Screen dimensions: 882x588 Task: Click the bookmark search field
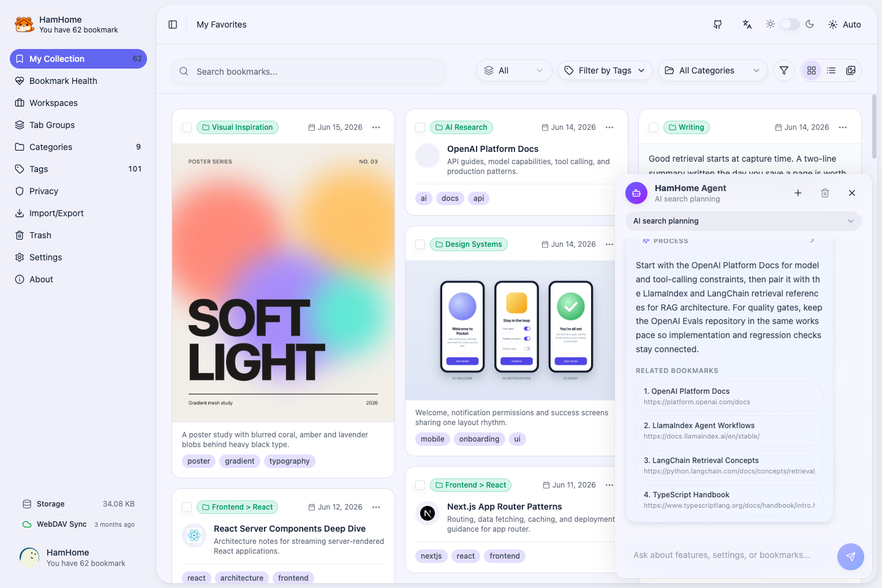coord(309,71)
